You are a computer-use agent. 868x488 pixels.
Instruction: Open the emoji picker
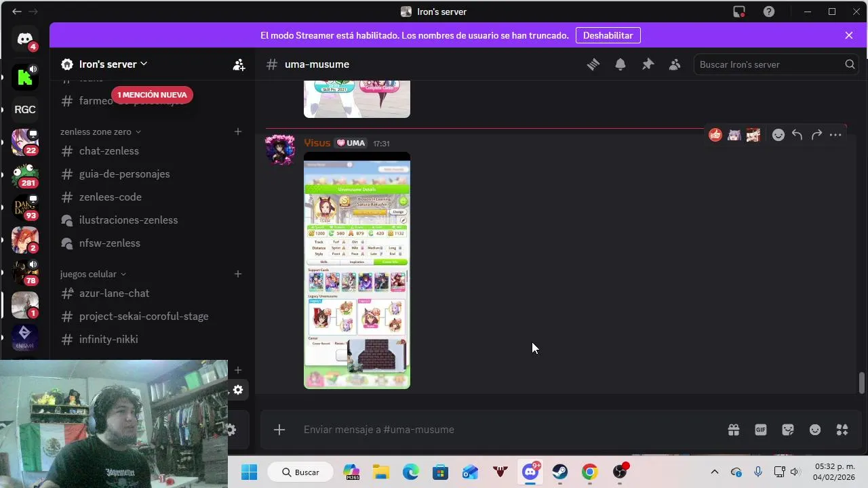pos(815,430)
